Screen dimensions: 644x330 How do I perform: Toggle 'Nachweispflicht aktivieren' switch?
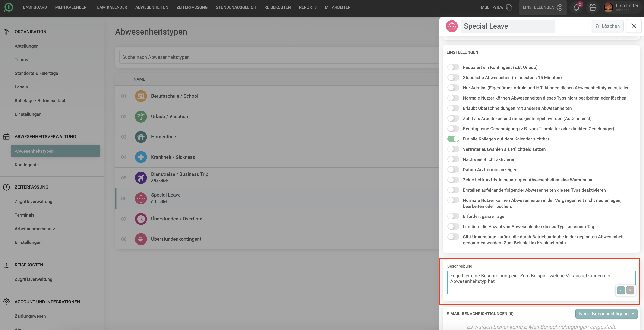tap(453, 159)
